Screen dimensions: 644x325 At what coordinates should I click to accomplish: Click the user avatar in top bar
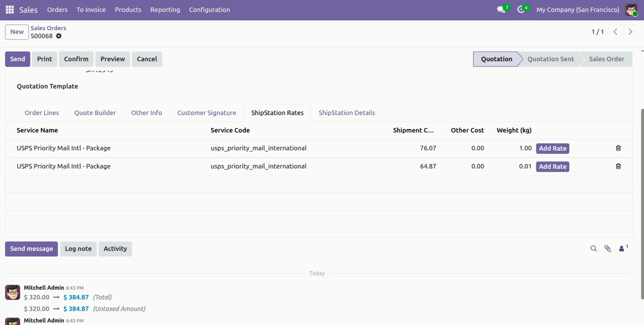click(631, 10)
